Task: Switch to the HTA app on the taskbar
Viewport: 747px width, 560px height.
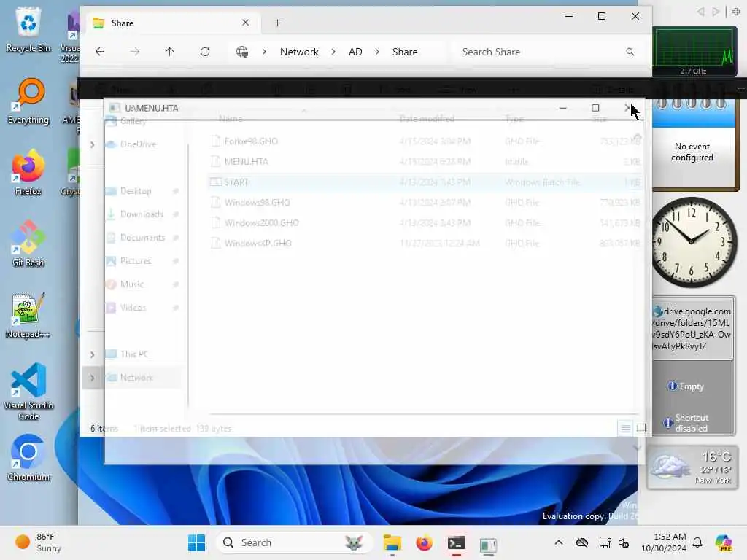Action: click(488, 544)
